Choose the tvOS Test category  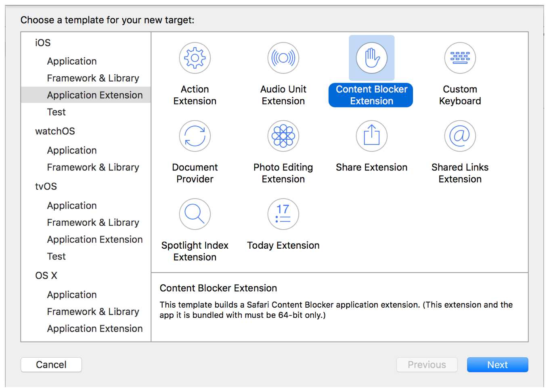pyautogui.click(x=56, y=256)
